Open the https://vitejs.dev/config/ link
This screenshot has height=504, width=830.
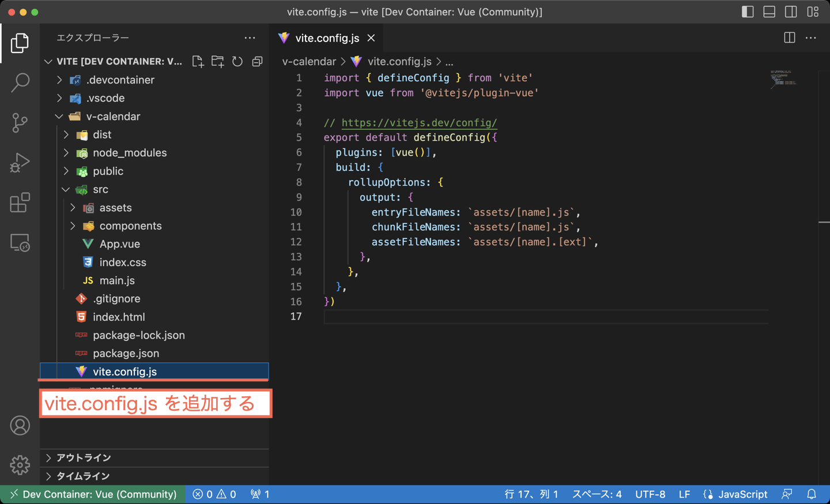click(x=419, y=123)
